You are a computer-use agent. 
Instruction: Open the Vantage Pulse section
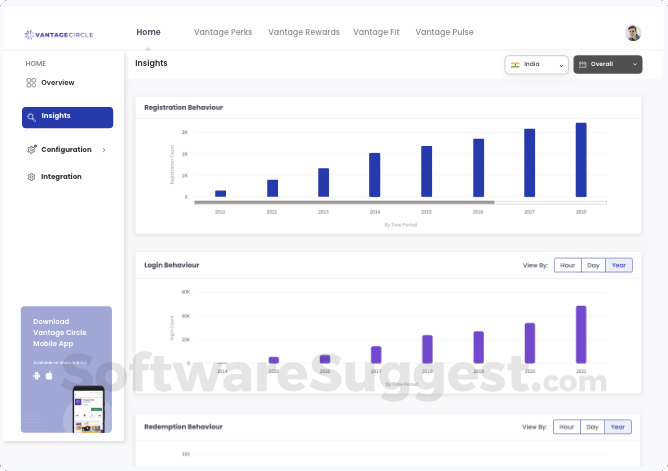coord(444,32)
